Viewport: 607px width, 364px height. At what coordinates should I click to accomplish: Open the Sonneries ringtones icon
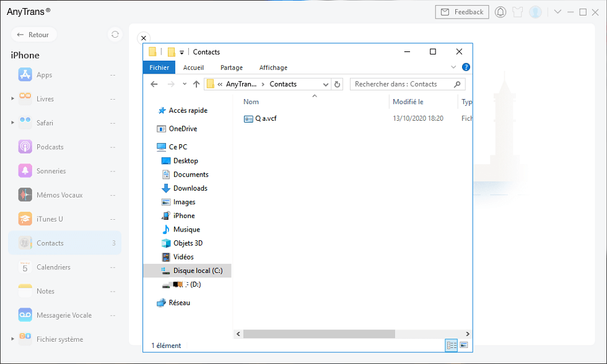pos(25,171)
